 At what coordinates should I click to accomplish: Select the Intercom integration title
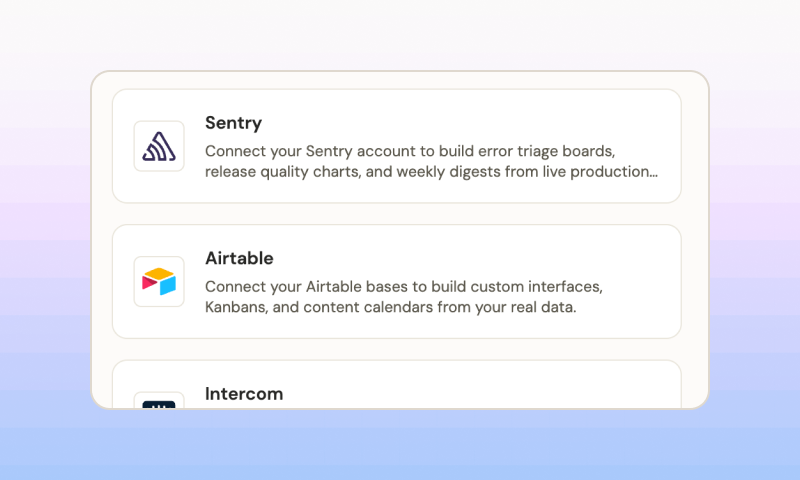coord(244,394)
